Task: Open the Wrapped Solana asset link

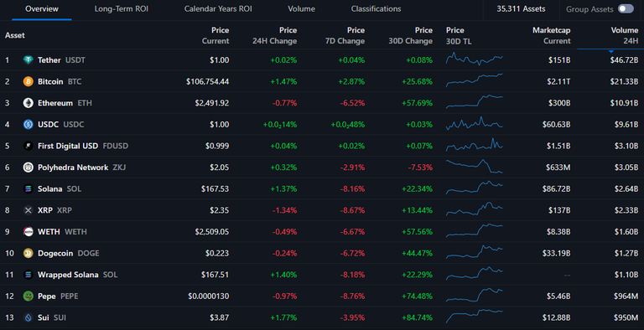Action: pyautogui.click(x=68, y=275)
